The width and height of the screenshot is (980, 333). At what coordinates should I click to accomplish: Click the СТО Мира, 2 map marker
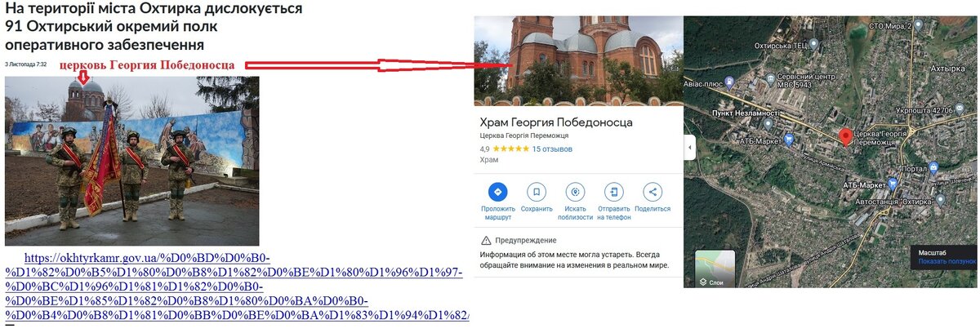tap(918, 26)
